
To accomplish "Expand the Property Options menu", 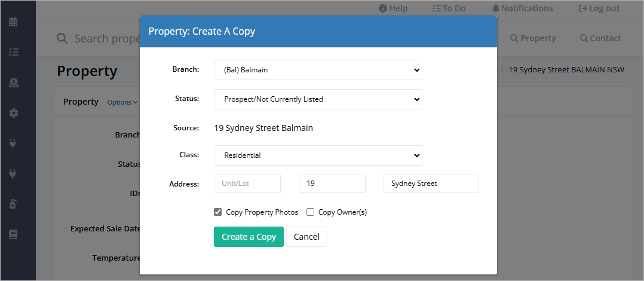I will [122, 102].
